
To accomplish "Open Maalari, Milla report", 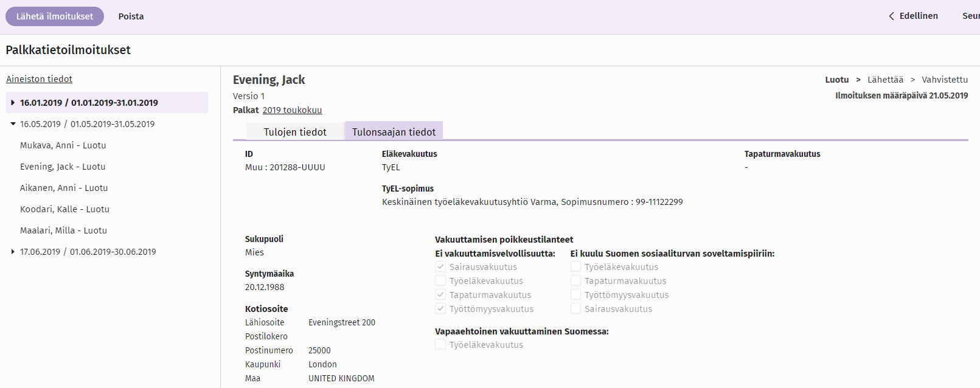I will [63, 230].
